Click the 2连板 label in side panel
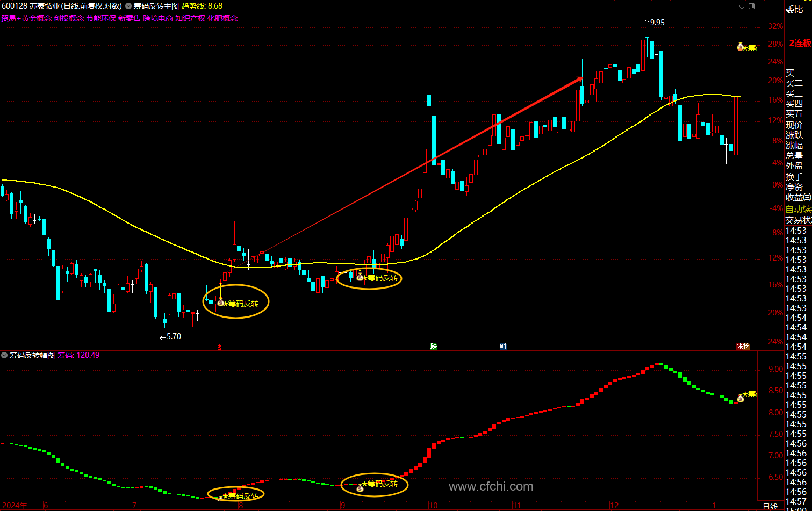The width and height of the screenshot is (812, 511). tap(800, 43)
